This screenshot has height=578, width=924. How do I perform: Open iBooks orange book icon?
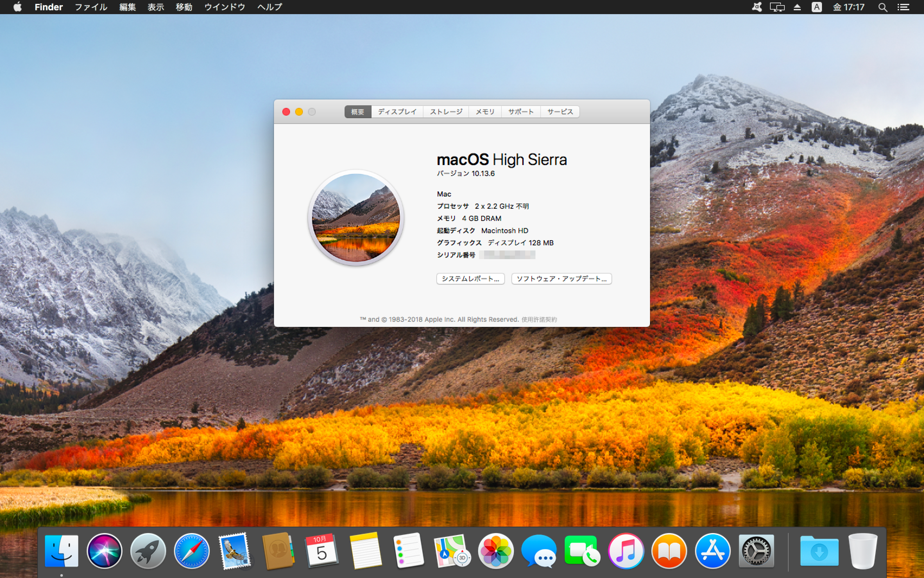coord(669,550)
